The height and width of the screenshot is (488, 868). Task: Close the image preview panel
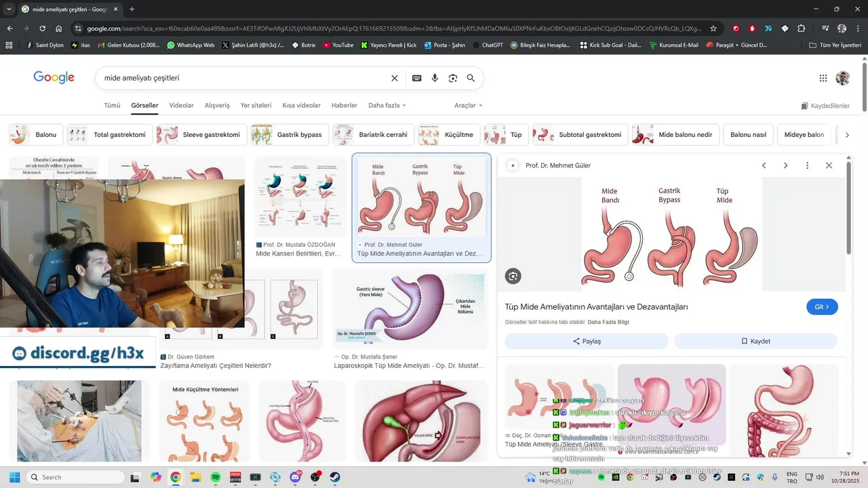click(x=829, y=165)
